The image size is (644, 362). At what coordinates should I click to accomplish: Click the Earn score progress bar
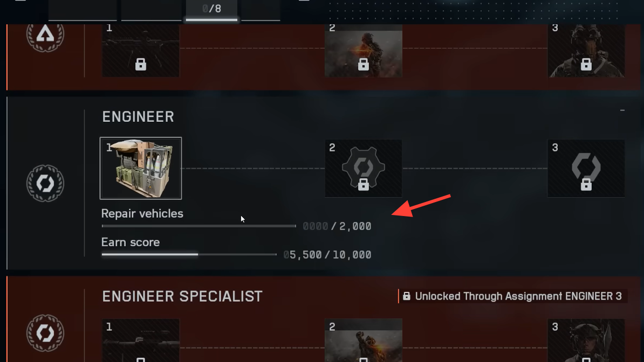click(x=189, y=254)
